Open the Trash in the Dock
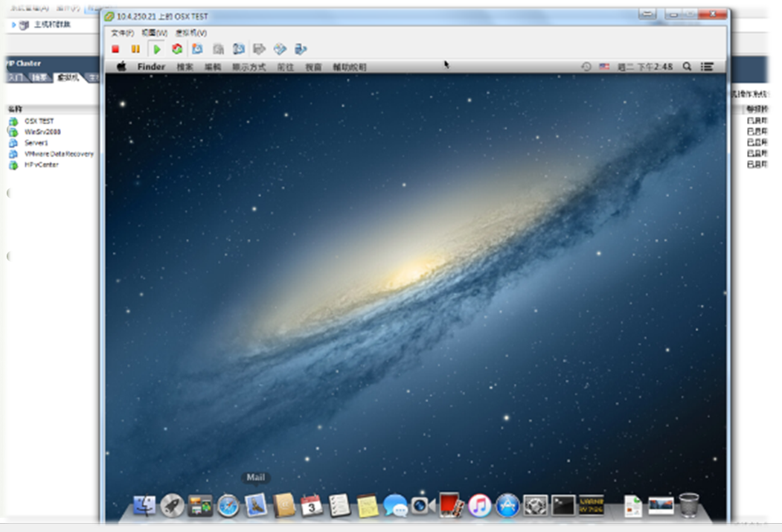 (689, 505)
